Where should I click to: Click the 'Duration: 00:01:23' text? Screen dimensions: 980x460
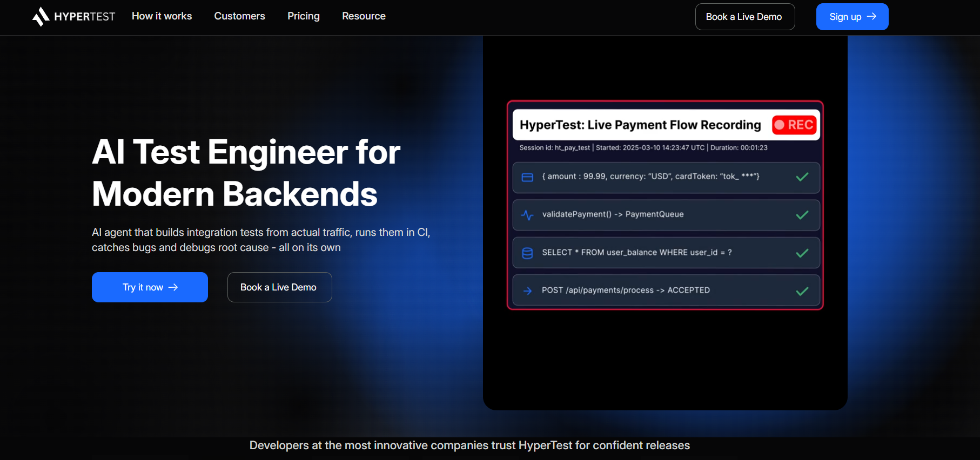point(739,147)
